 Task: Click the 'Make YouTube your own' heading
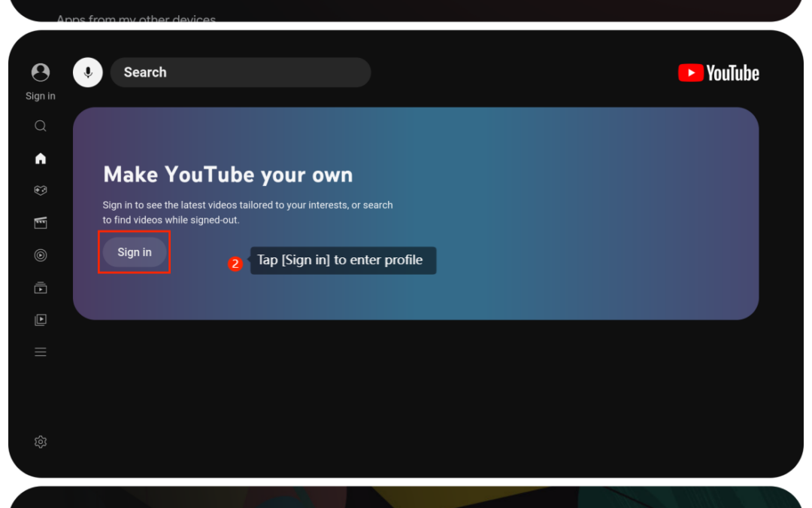tap(228, 175)
